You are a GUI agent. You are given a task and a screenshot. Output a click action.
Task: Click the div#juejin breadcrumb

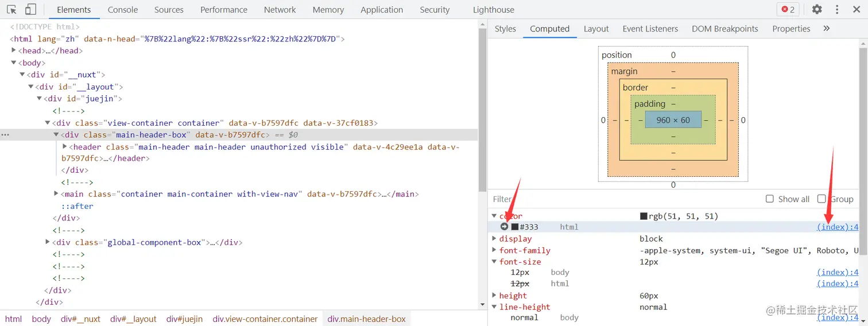click(184, 319)
